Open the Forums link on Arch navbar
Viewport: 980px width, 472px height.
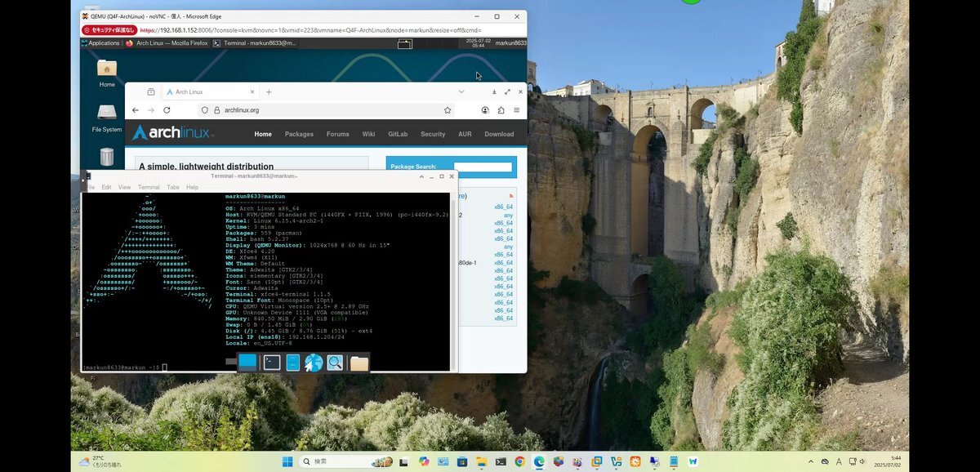pyautogui.click(x=338, y=134)
